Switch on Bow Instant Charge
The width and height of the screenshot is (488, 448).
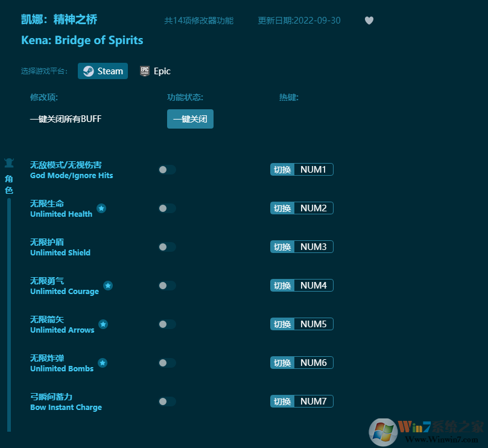point(167,402)
